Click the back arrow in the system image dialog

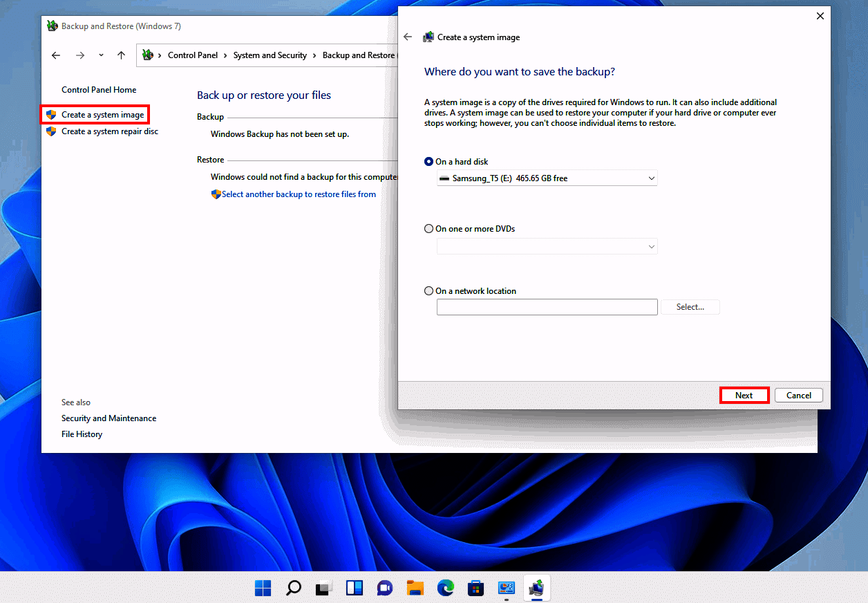(407, 37)
